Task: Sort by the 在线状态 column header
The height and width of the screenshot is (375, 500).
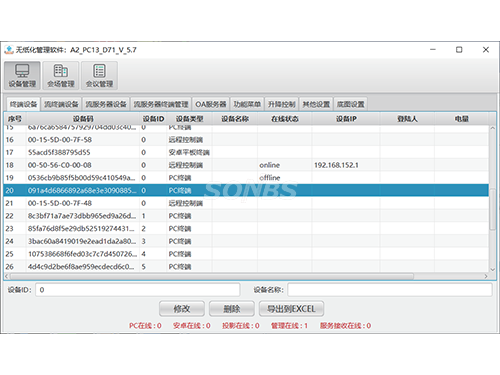Action: tap(285, 119)
